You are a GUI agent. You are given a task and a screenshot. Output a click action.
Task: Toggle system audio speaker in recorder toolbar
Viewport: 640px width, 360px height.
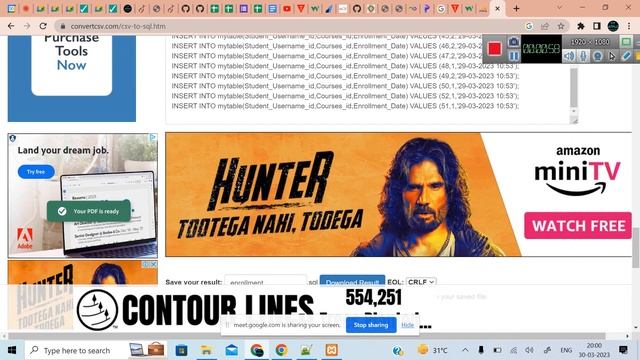pos(569,56)
